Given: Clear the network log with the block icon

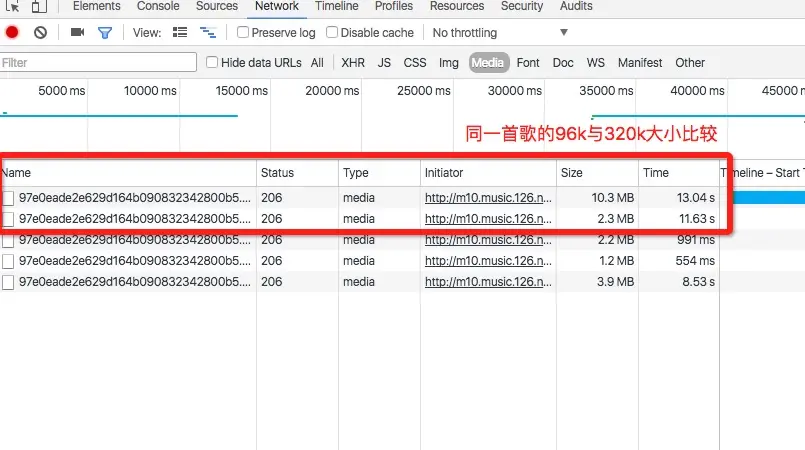Looking at the screenshot, I should point(40,33).
